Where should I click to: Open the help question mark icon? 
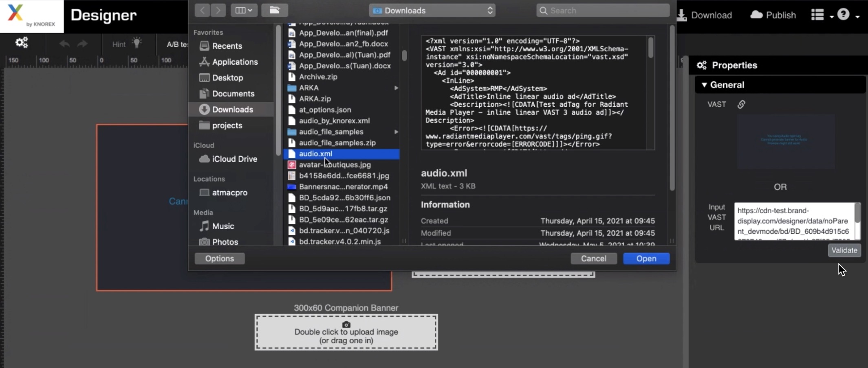point(843,15)
